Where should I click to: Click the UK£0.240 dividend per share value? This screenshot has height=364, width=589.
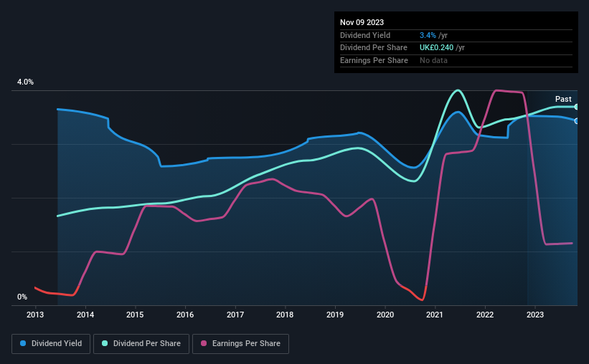pos(436,48)
